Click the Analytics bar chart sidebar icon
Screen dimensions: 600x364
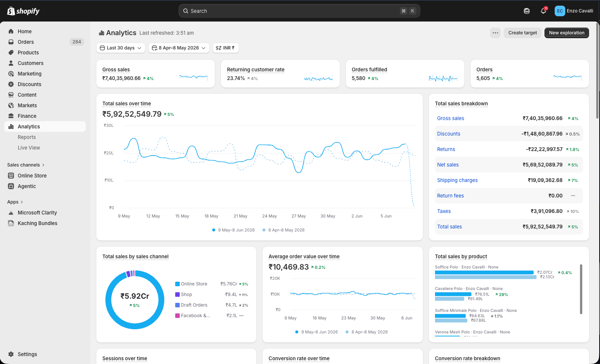point(11,126)
